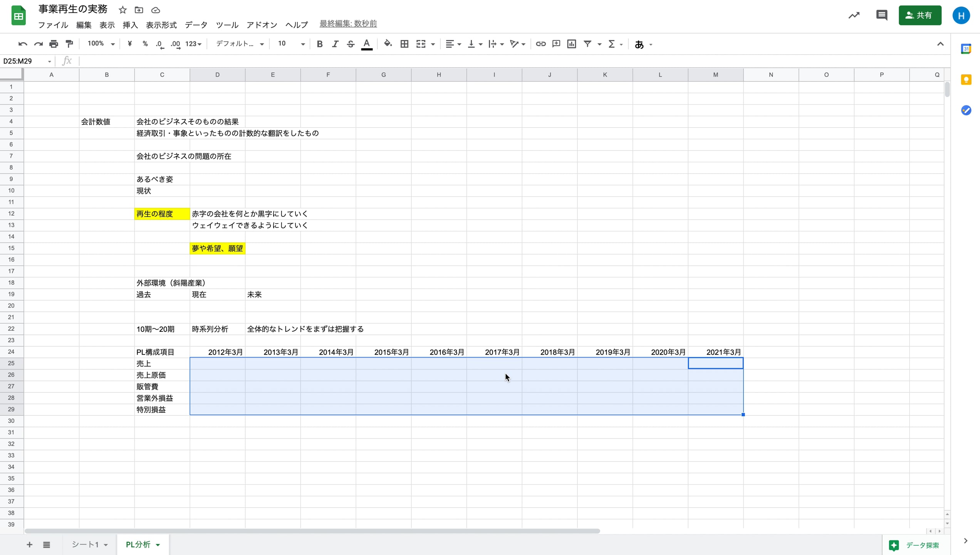Viewport: 980px width, 555px height.
Task: Open the 最終編集: 数秒前 link
Action: (x=348, y=24)
